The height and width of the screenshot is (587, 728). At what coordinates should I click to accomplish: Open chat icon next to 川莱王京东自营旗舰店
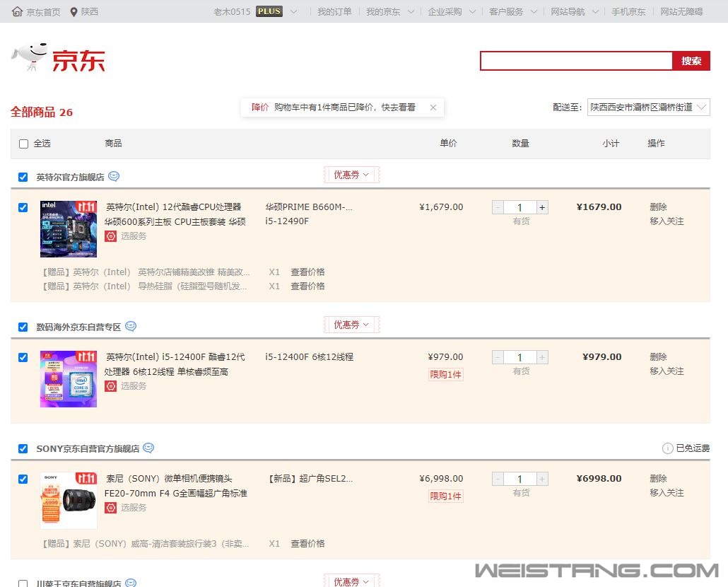point(131,583)
